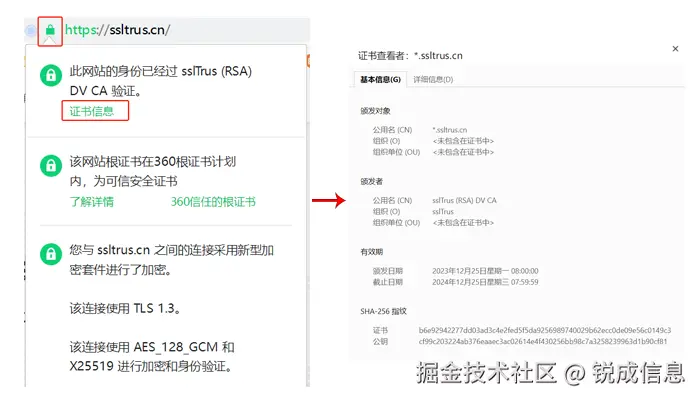Close the certificate viewer dialog
The image size is (700, 400).
click(x=675, y=49)
